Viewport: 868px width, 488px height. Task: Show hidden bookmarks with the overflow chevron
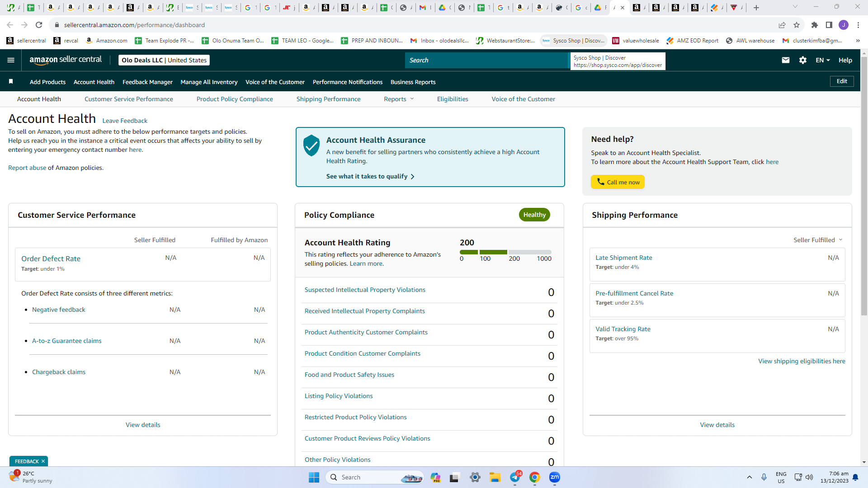tap(858, 41)
